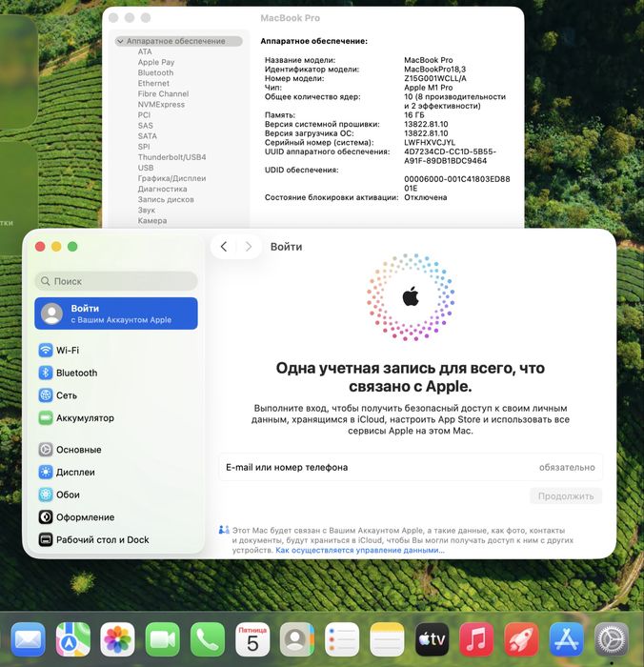Launch FaceTime from the Dock
Screen dimensions: 644x667
click(163, 639)
